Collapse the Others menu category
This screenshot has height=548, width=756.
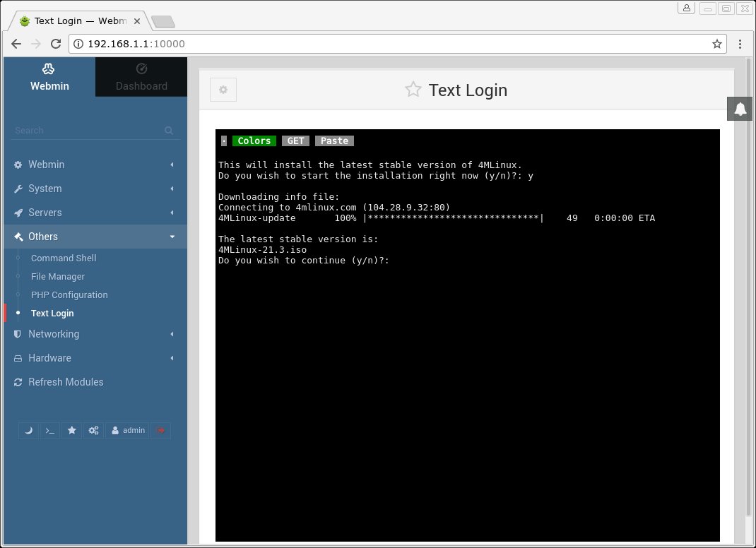(95, 237)
